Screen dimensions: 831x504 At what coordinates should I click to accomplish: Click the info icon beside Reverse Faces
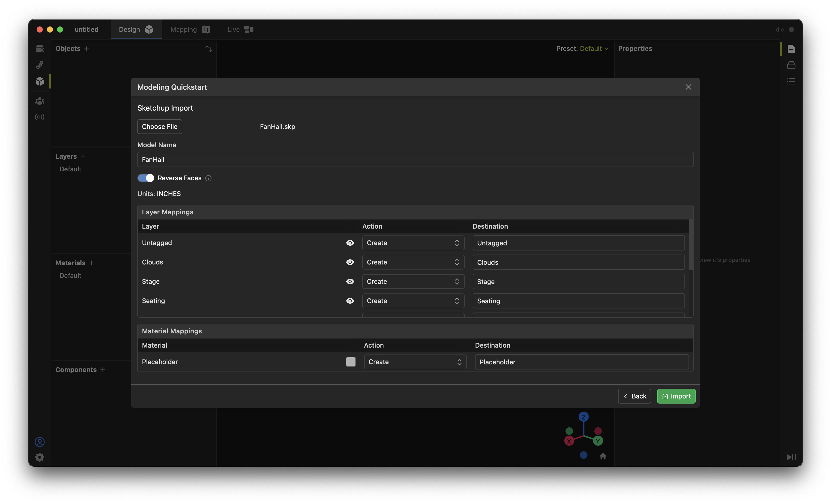208,178
